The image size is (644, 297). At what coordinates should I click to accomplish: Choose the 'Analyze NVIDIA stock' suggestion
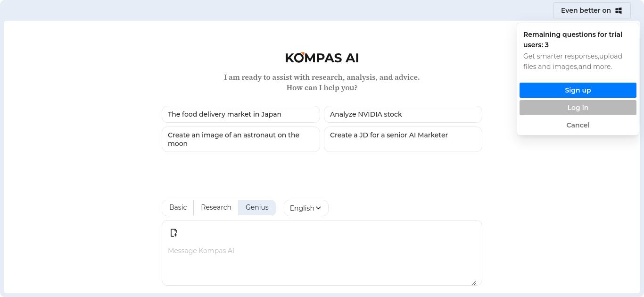(403, 114)
